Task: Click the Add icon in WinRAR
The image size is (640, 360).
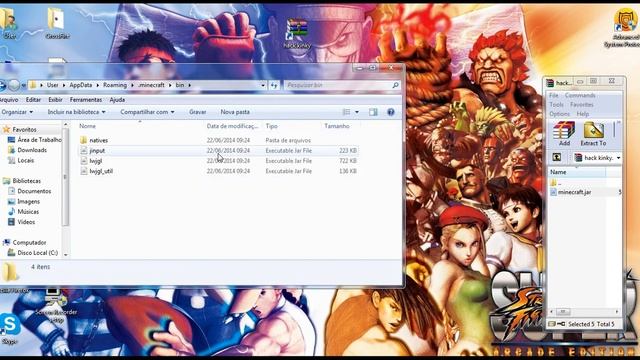Action: coord(564,133)
